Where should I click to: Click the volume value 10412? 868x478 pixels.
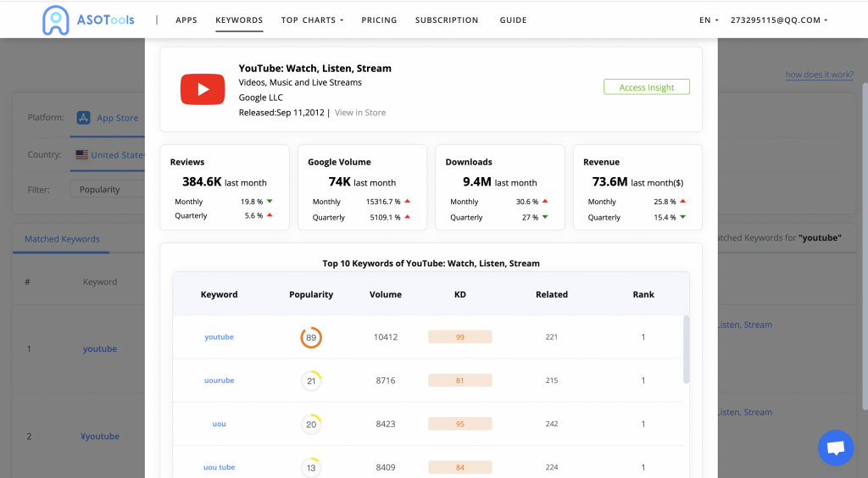click(x=386, y=337)
